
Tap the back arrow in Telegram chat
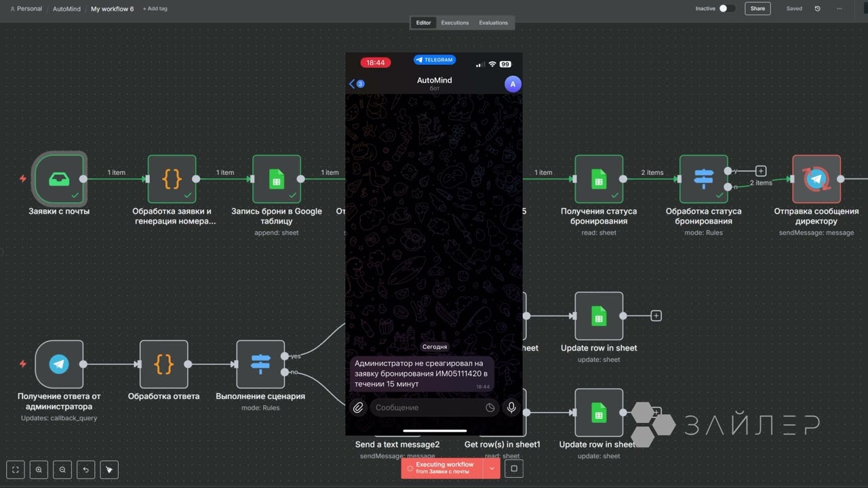pos(352,84)
